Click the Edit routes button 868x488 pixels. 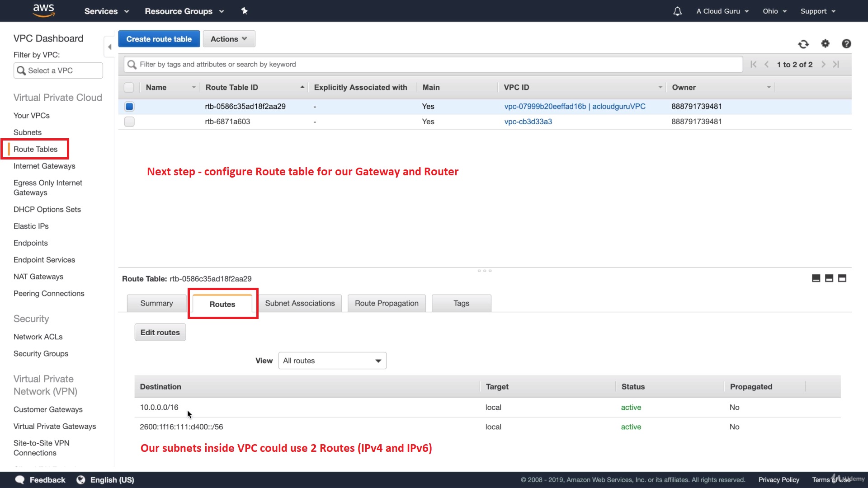click(x=160, y=332)
